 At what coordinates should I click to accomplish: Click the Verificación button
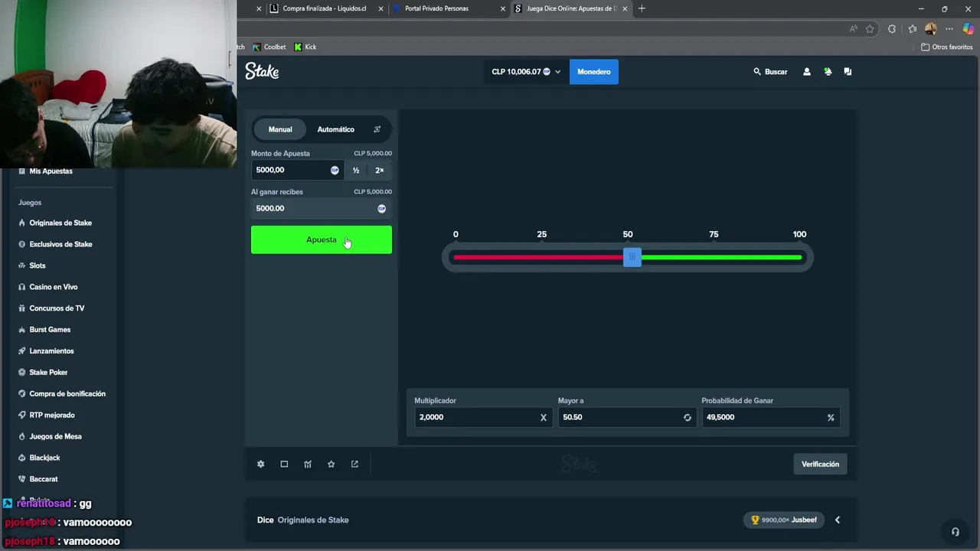tap(820, 464)
